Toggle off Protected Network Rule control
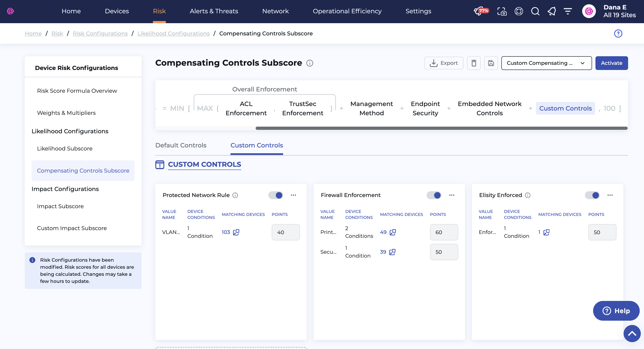Screen dimensions: 644x349 [x=276, y=195]
